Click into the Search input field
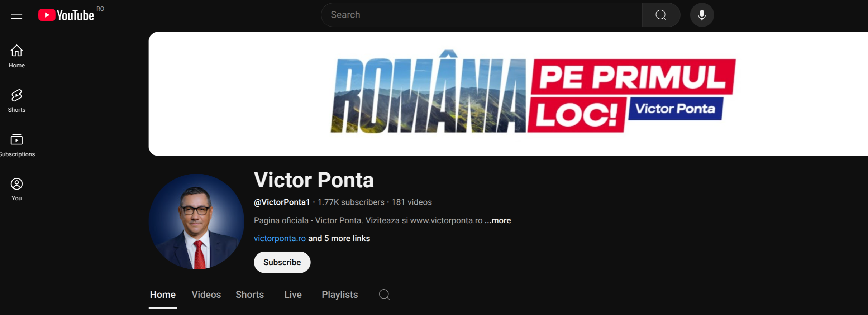868x315 pixels. (480, 15)
